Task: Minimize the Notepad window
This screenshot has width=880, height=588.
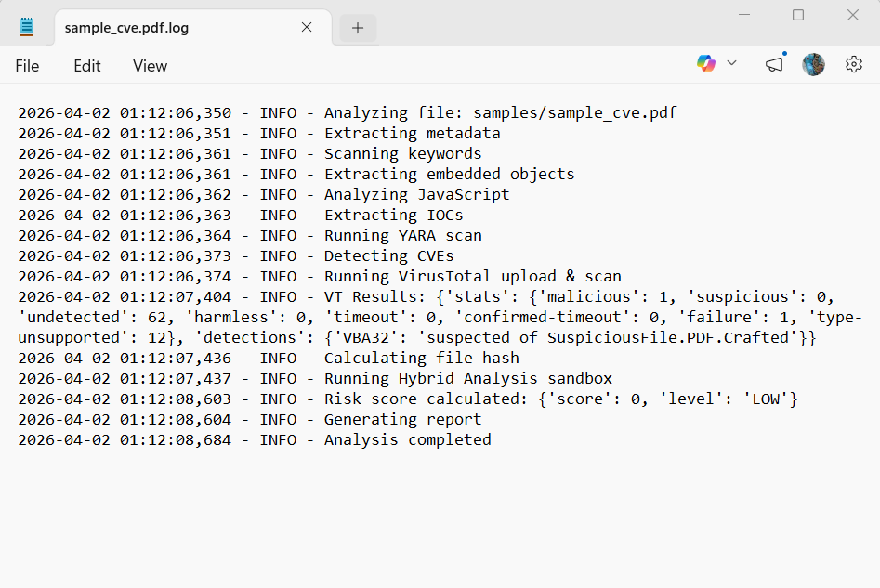Action: click(743, 15)
